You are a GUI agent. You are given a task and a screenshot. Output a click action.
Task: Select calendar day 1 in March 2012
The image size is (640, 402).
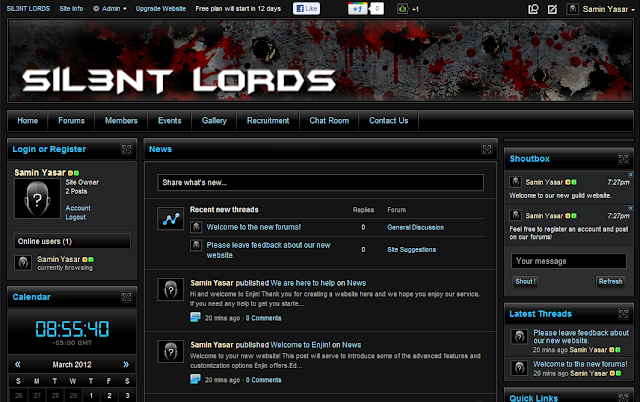click(x=91, y=395)
